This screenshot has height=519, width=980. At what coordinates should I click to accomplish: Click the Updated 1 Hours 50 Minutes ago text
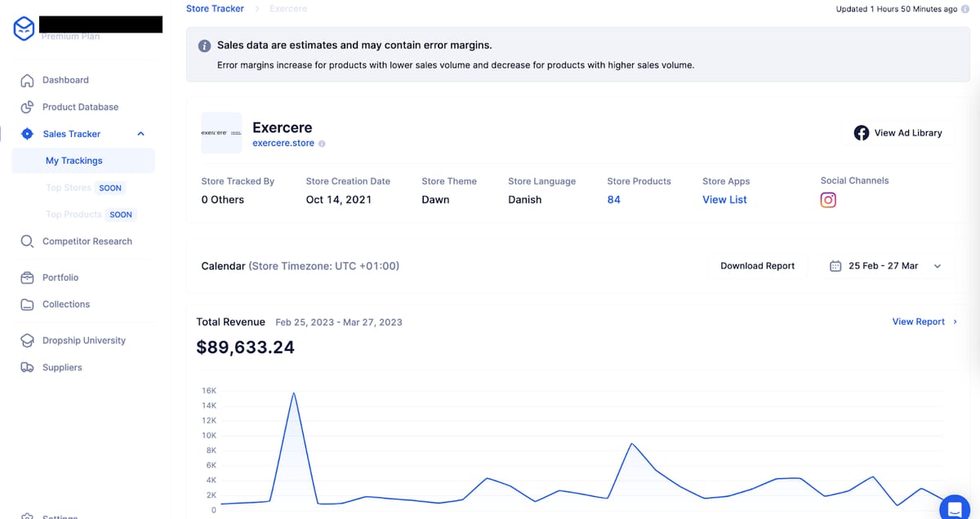tap(897, 9)
